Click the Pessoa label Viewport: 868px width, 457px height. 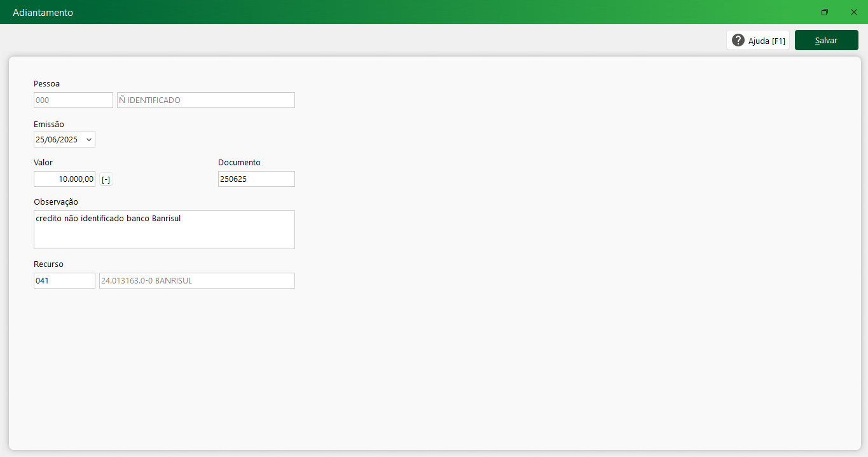[46, 84]
